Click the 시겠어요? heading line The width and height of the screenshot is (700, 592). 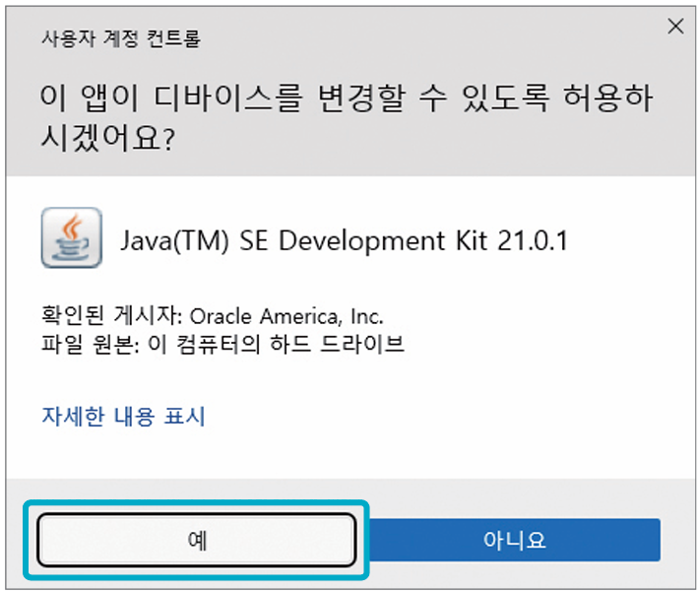(x=107, y=137)
